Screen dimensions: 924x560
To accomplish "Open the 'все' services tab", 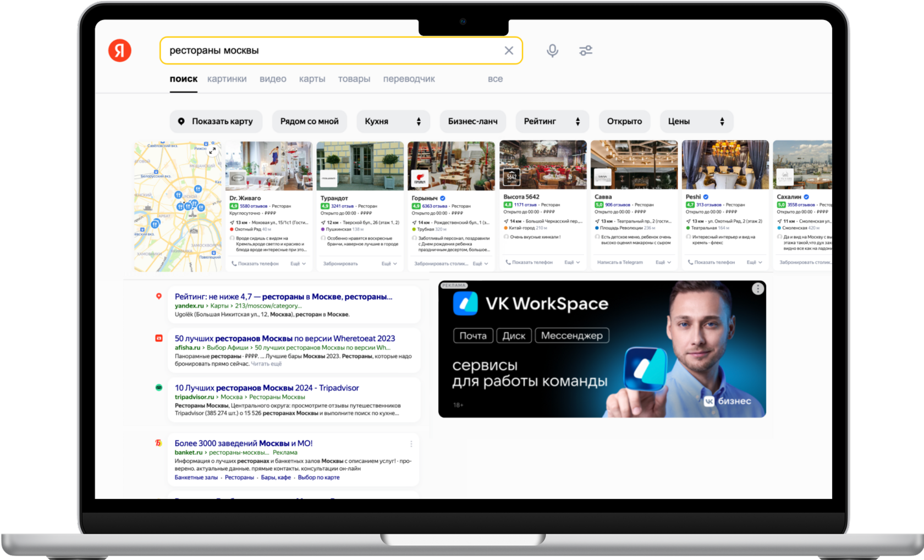I will 495,79.
